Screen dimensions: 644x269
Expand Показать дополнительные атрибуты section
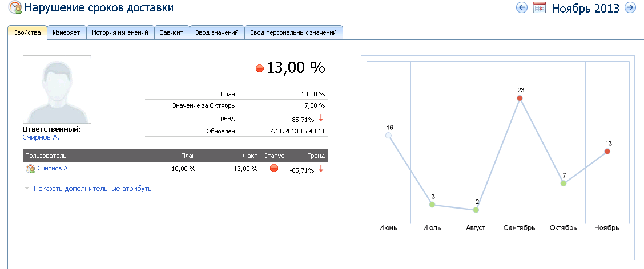pyautogui.click(x=92, y=188)
